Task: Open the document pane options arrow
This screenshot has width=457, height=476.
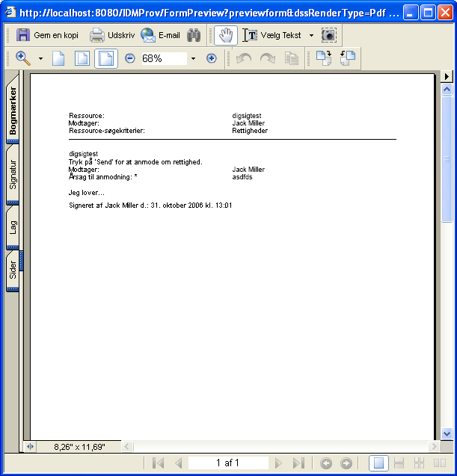Action: 447,76
